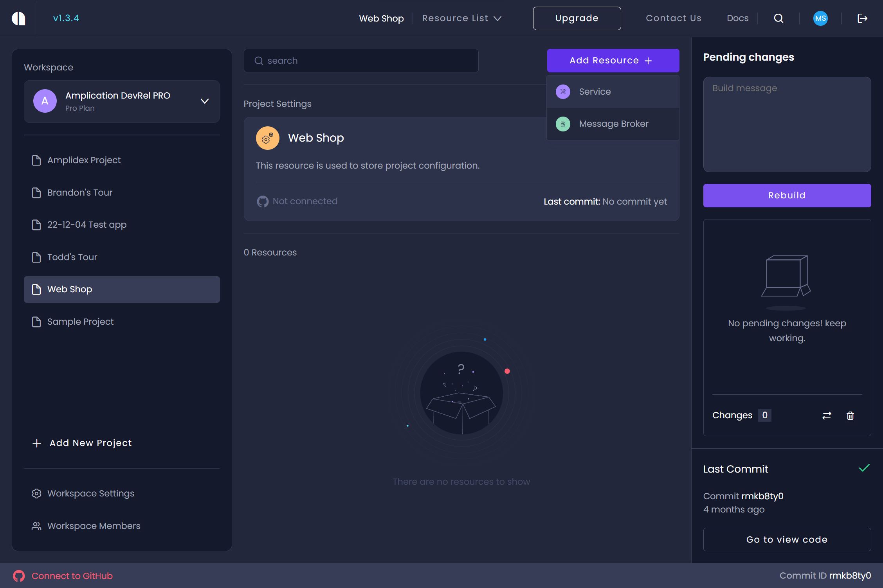Open Docs in top navigation
Image resolution: width=883 pixels, height=588 pixels.
(x=737, y=18)
